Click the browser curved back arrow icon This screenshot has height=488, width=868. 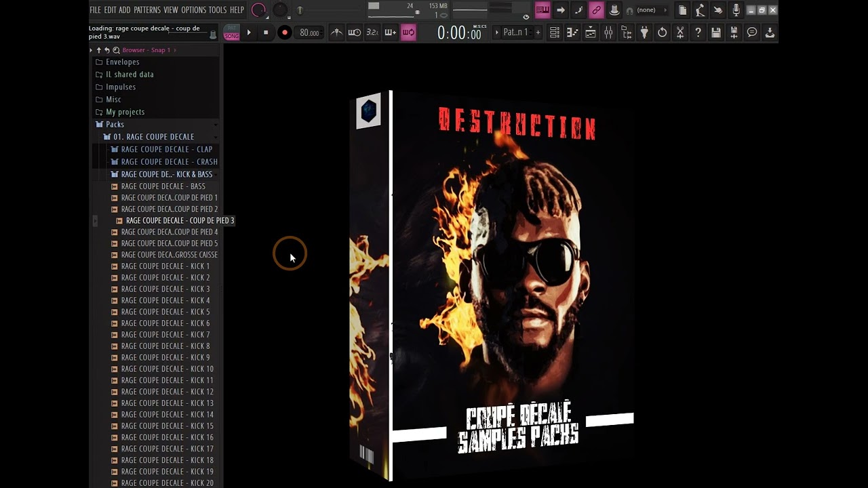pos(107,50)
